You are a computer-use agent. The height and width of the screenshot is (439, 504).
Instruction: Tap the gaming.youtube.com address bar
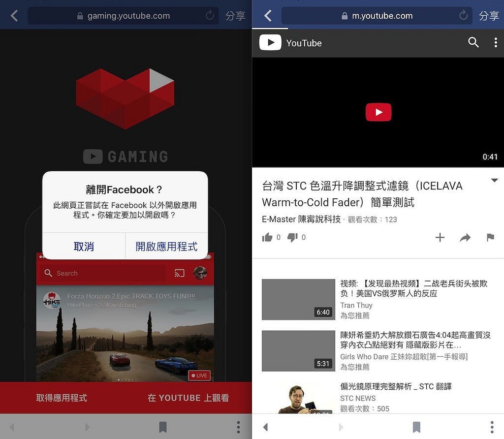tap(123, 16)
